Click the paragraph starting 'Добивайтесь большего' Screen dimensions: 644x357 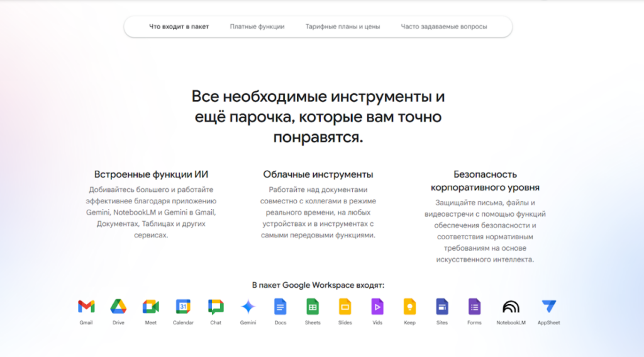click(x=151, y=212)
